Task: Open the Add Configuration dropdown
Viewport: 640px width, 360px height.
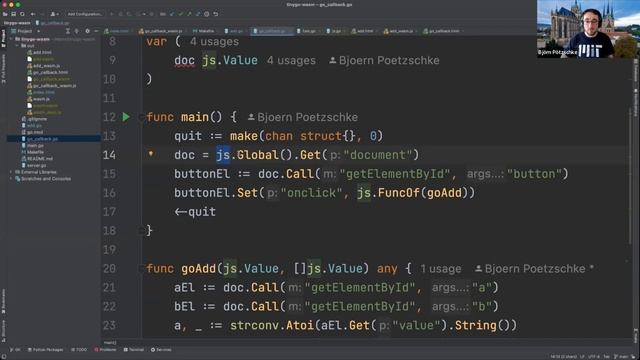Action: 84,14
